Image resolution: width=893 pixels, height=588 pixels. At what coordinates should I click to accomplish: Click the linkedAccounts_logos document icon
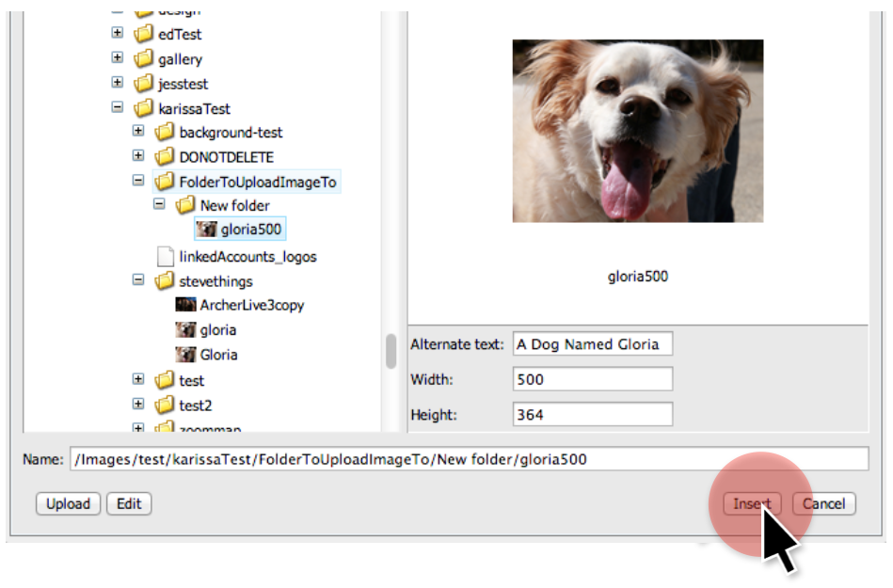pyautogui.click(x=165, y=256)
